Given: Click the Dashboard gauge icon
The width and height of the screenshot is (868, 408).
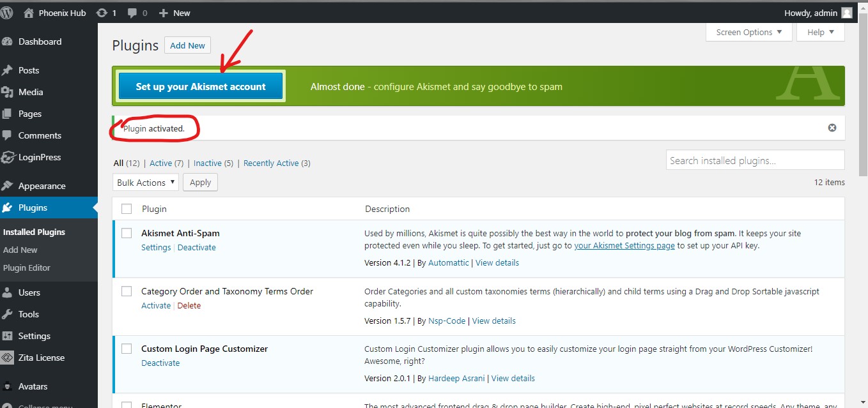Looking at the screenshot, I should [x=8, y=42].
